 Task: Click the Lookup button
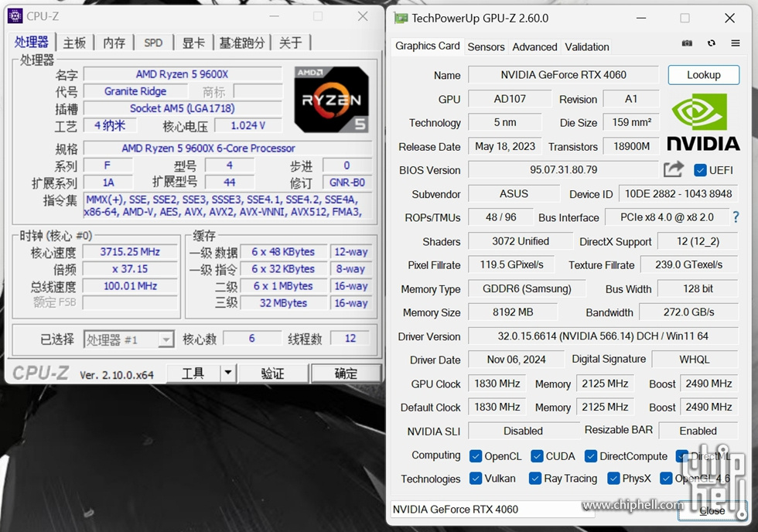click(703, 75)
